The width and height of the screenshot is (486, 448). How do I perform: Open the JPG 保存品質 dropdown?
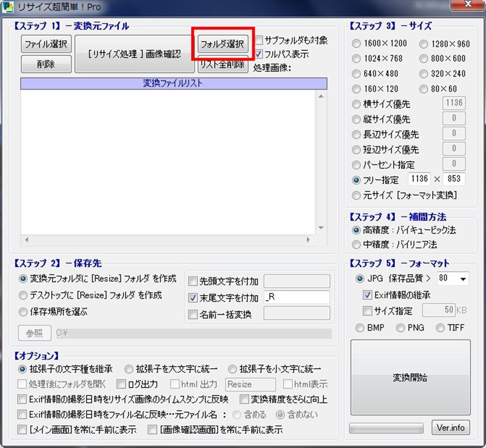(463, 279)
